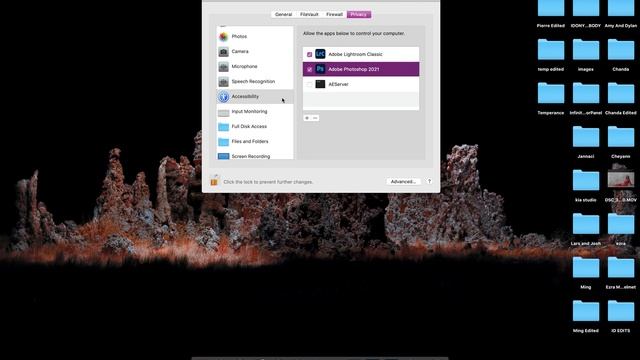640x360 pixels.
Task: Toggle the Adobe Photoshop 2021 checkbox
Action: [x=309, y=69]
